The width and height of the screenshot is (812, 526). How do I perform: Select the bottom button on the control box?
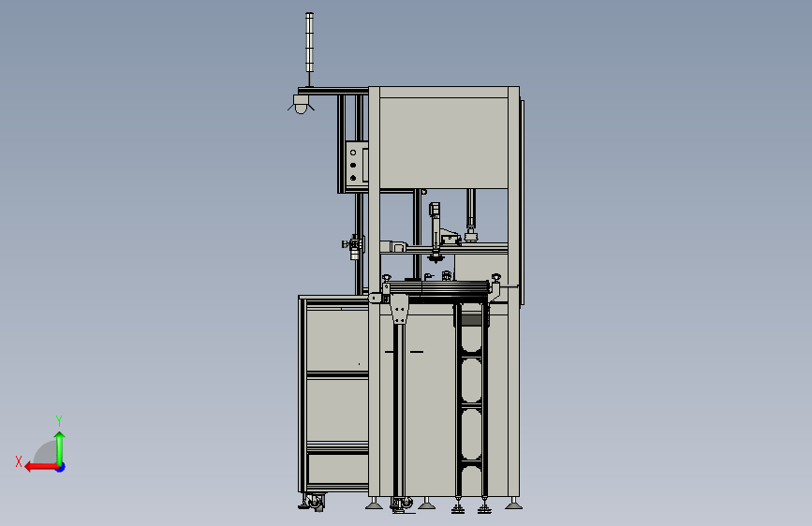pyautogui.click(x=353, y=178)
